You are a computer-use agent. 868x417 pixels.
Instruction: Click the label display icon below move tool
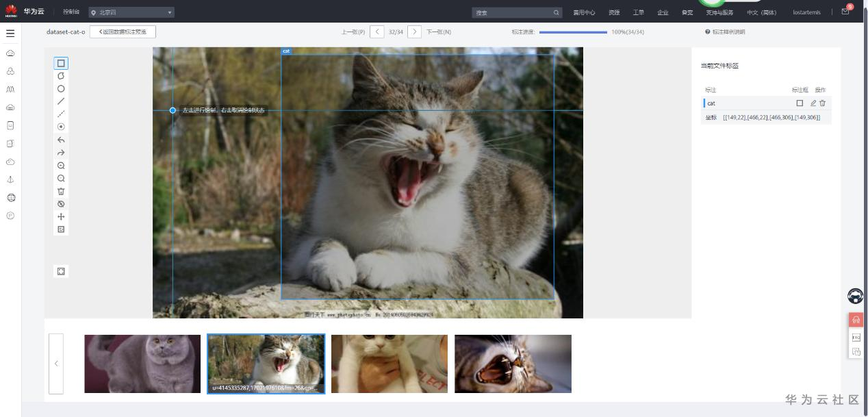(61, 229)
